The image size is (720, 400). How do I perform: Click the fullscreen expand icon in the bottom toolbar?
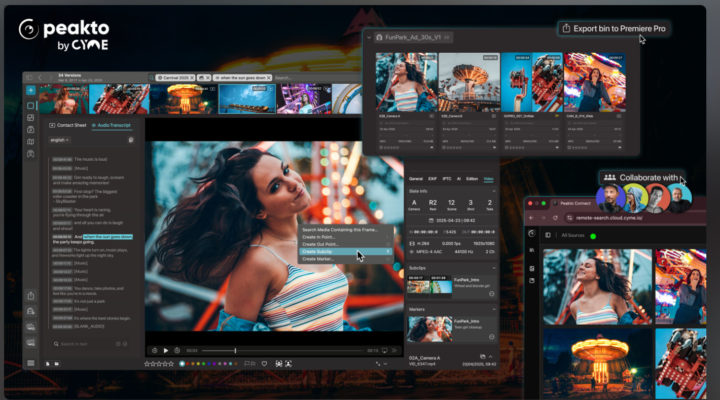(378, 364)
